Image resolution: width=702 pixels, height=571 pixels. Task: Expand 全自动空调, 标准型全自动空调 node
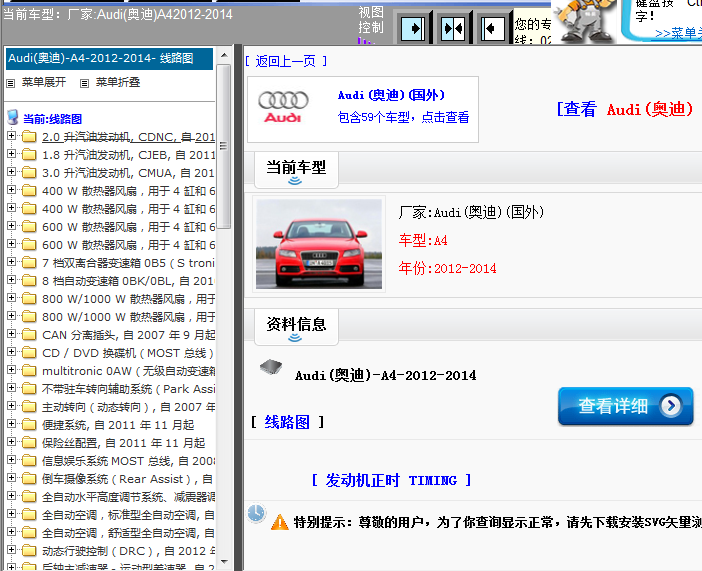(x=11, y=514)
